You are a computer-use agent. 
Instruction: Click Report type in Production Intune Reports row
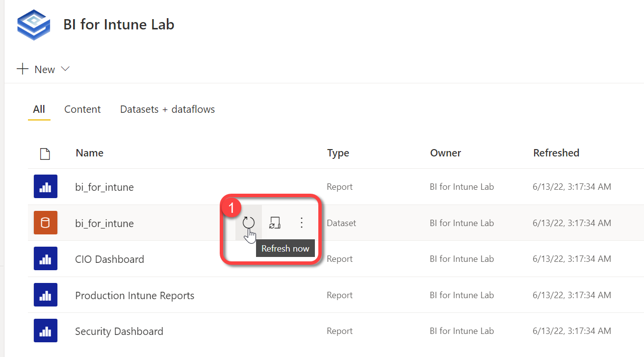click(x=340, y=295)
